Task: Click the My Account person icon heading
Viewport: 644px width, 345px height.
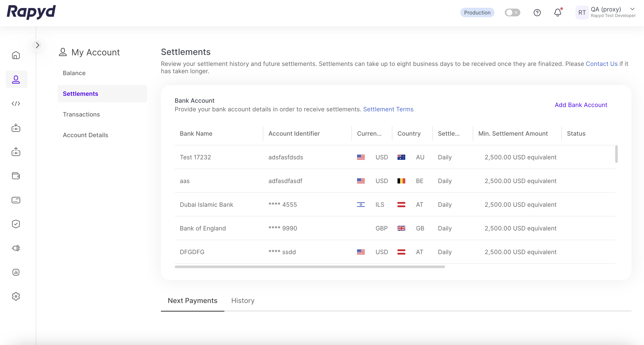Action: [x=63, y=52]
